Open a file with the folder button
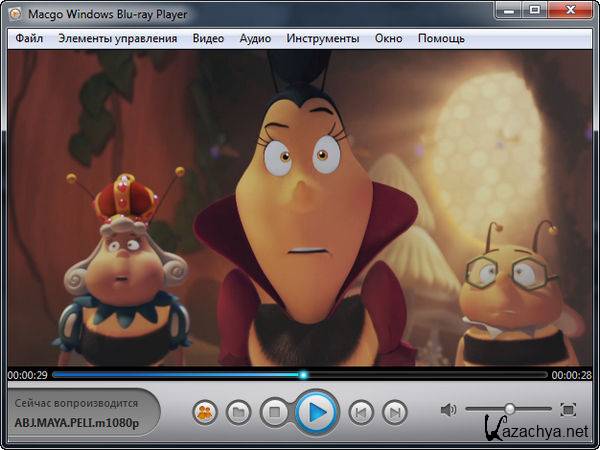This screenshot has height=450, width=600. 238,411
